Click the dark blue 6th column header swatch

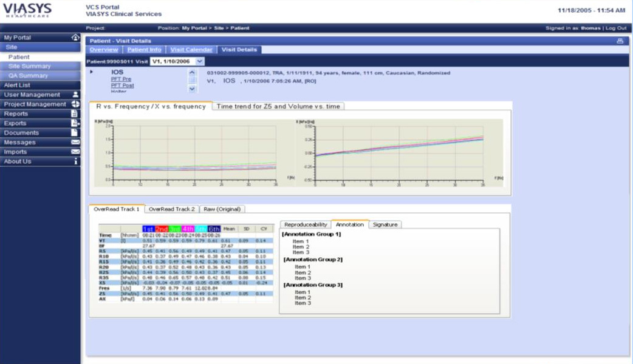(x=214, y=229)
